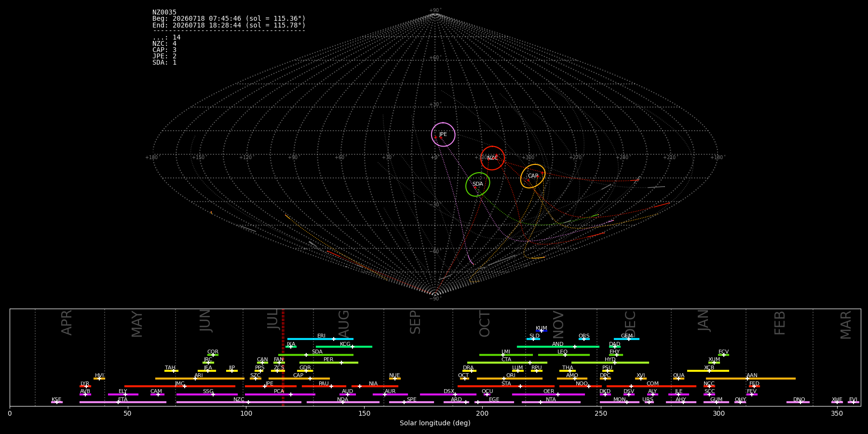Click the AAN shower bar in timeline
This screenshot has width=868, height=434.
(x=751, y=379)
